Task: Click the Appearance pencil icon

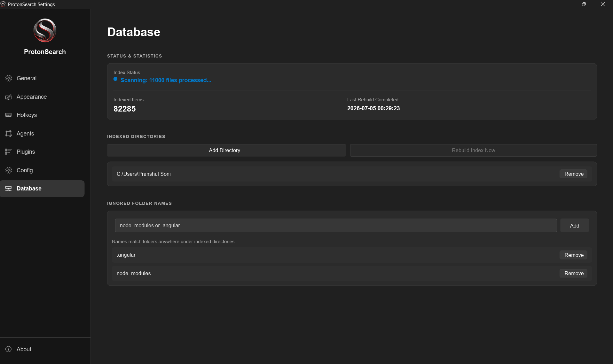Action: pyautogui.click(x=9, y=97)
